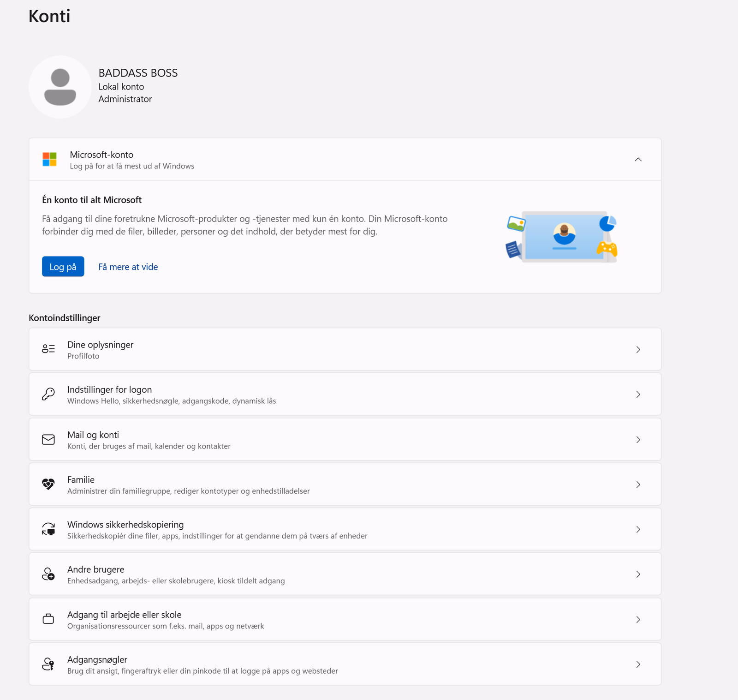Collapse the Microsoft-konto section chevron
The image size is (738, 700).
[638, 160]
